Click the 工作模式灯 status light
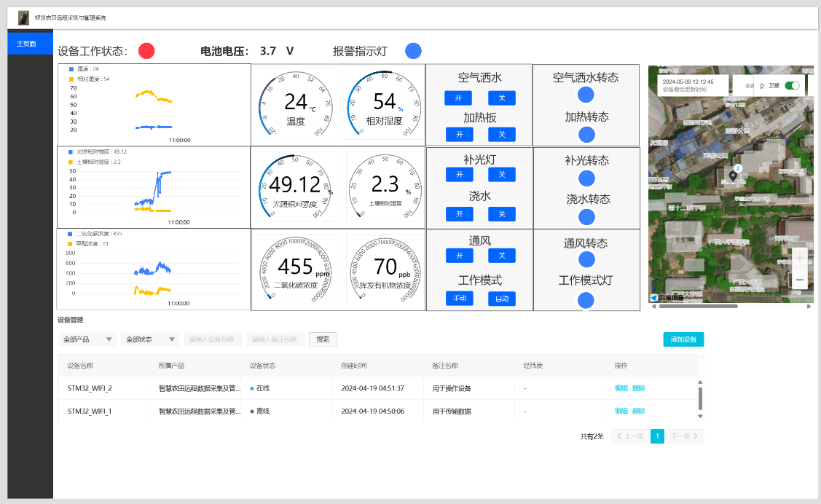Screen dimensions: 821x504 click(x=586, y=300)
